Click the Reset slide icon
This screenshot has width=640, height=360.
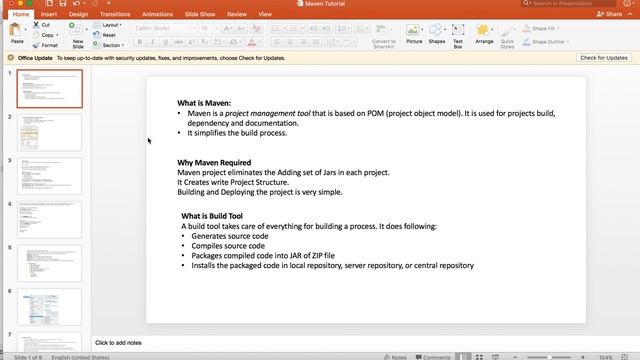(96, 35)
